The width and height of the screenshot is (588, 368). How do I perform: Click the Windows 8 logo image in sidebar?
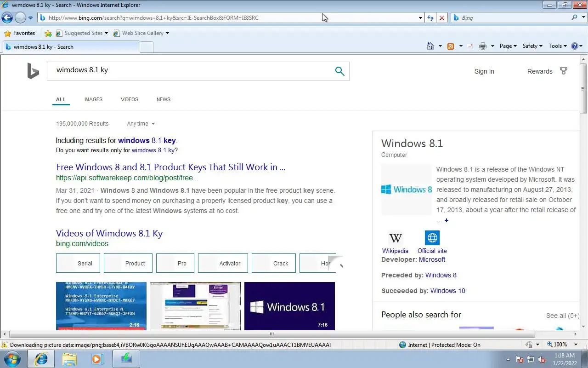coord(407,190)
